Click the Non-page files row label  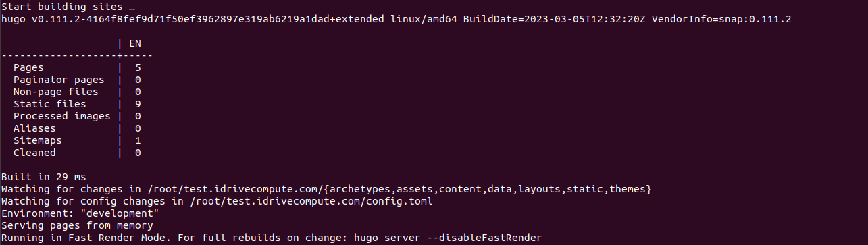click(x=56, y=92)
